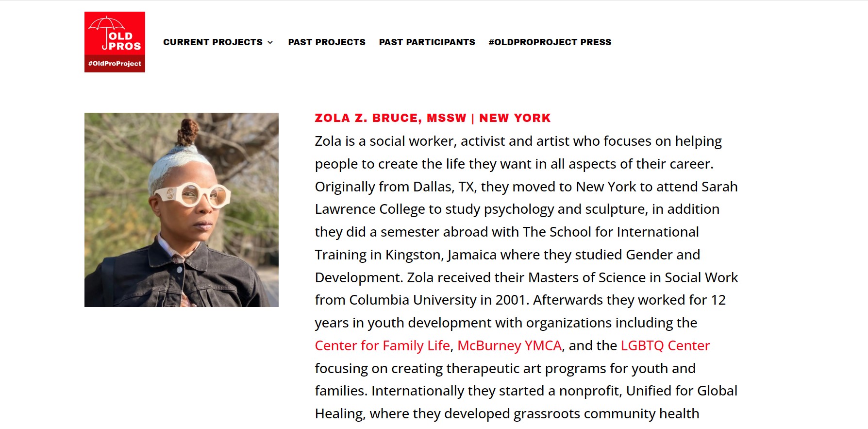Visit the LGBTQ Center link
The height and width of the screenshot is (429, 868).
pyautogui.click(x=665, y=345)
